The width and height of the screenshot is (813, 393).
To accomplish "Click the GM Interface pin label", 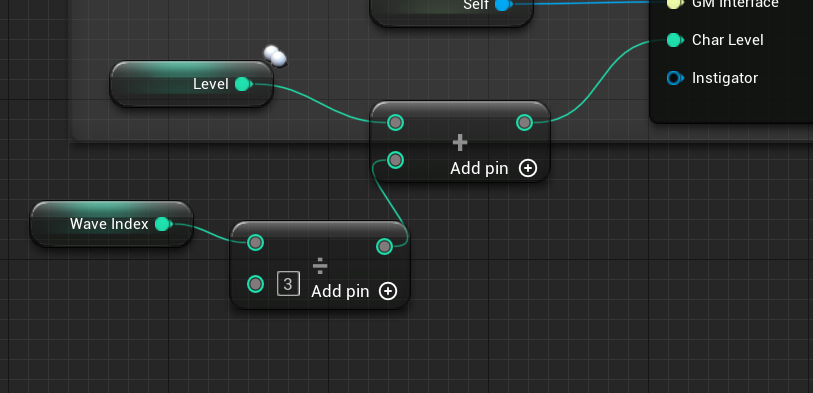I will click(x=735, y=4).
